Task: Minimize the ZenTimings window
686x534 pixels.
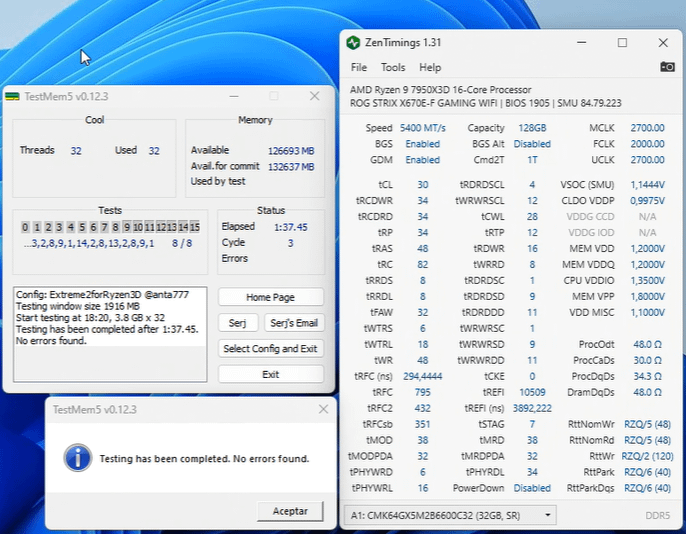Action: 581,42
